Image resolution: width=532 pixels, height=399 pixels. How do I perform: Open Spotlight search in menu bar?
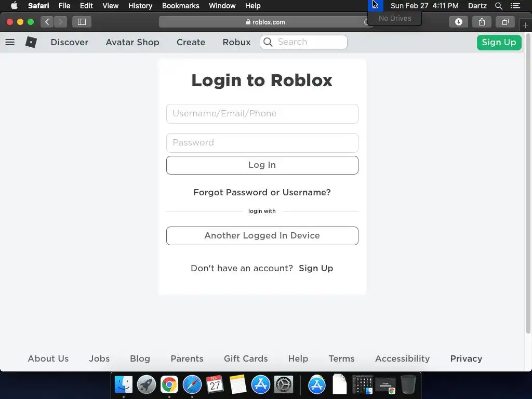pos(498,6)
